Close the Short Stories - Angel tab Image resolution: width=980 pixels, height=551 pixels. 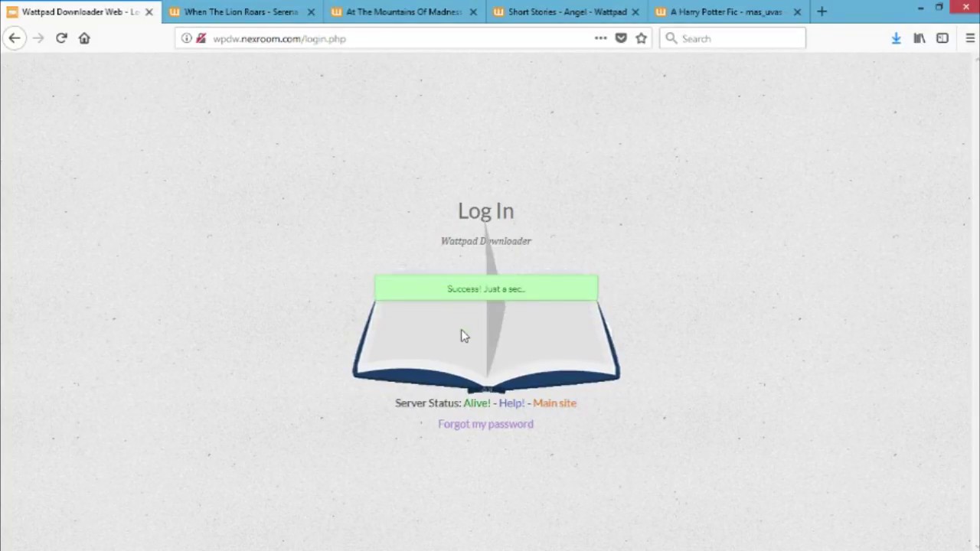click(x=635, y=12)
